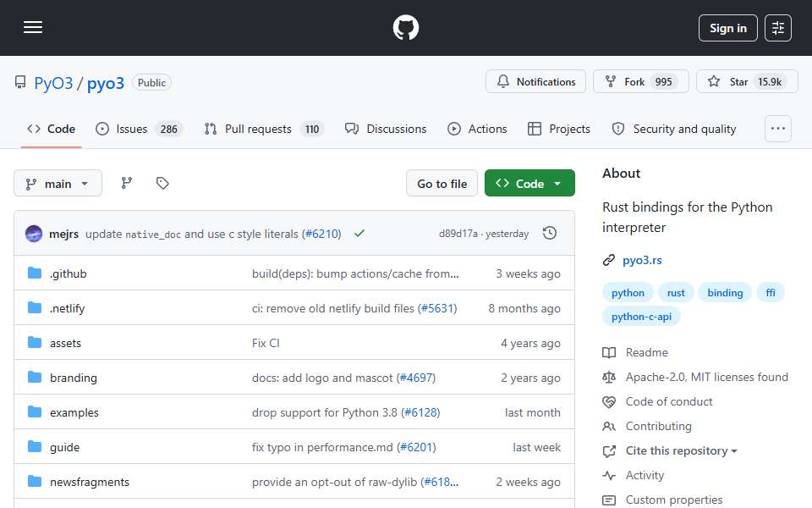Open the examples folder

click(x=74, y=412)
